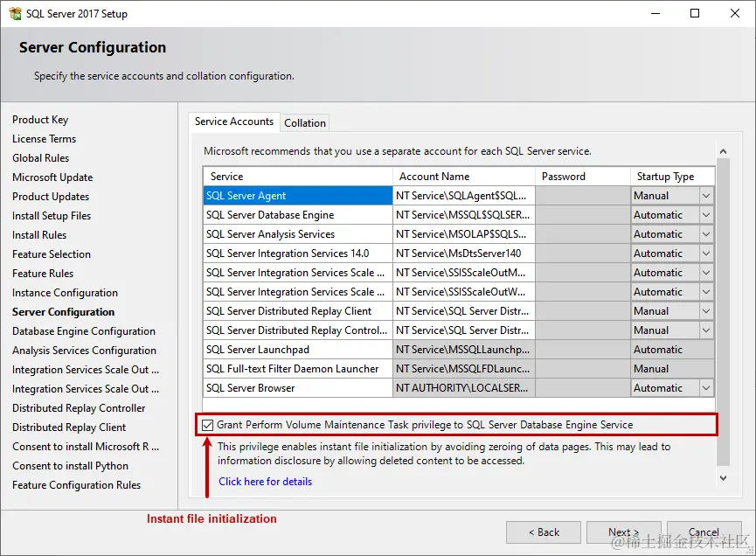The height and width of the screenshot is (556, 756).
Task: Select the SQL Server Browser service cell
Action: pos(297,388)
